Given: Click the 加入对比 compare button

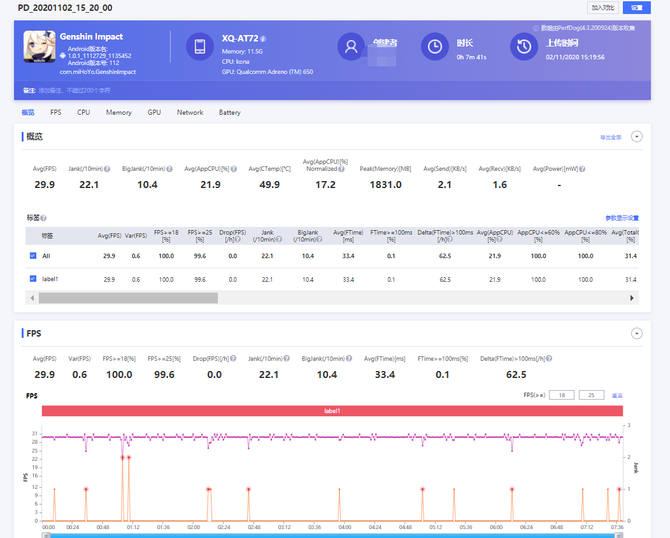Looking at the screenshot, I should [x=603, y=7].
